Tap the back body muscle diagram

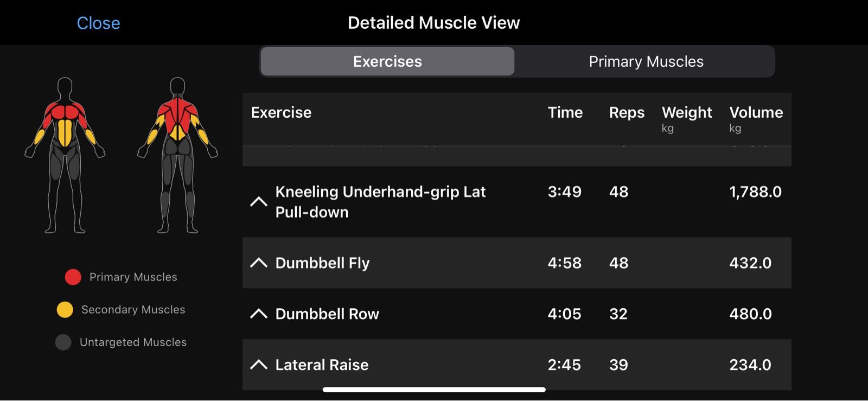(x=177, y=156)
